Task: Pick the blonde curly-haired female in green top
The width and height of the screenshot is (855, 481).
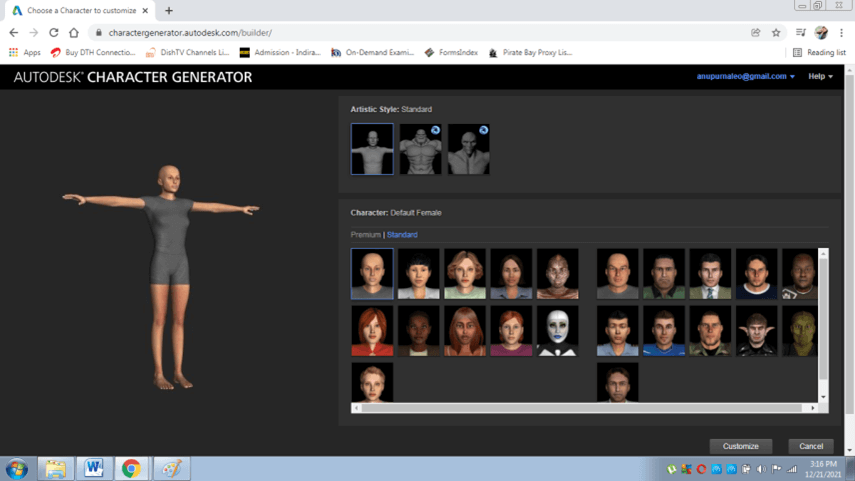Action: pyautogui.click(x=465, y=274)
